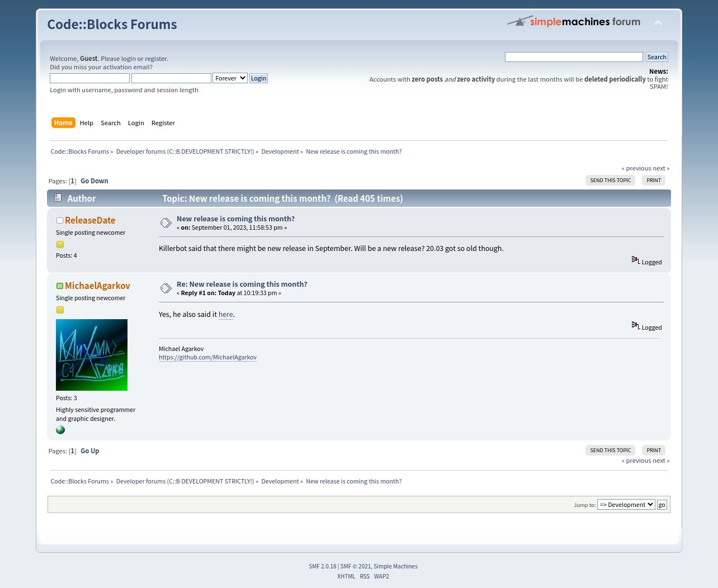Jump with the Go Up link
This screenshot has width=718, height=588.
(90, 451)
